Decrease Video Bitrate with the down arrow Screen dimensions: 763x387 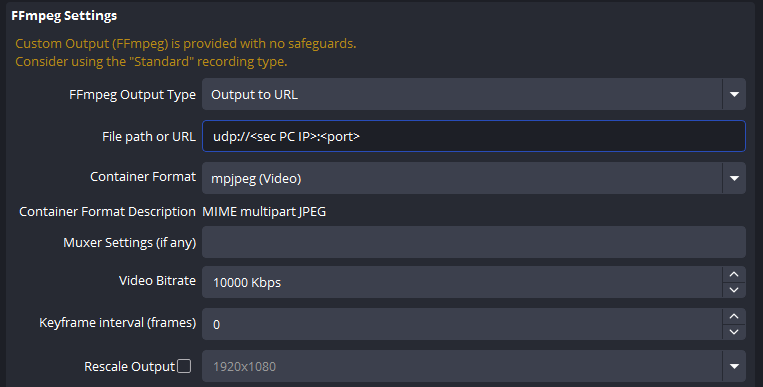[x=734, y=290]
